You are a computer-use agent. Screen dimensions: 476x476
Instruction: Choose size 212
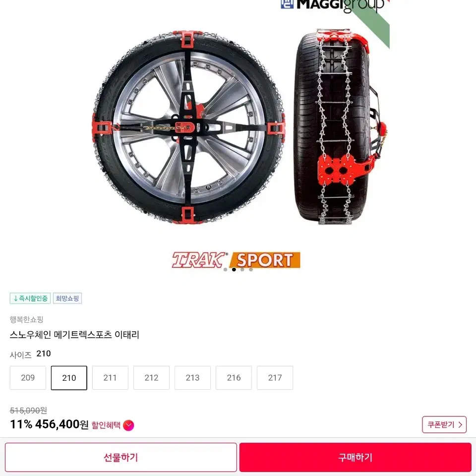click(152, 378)
